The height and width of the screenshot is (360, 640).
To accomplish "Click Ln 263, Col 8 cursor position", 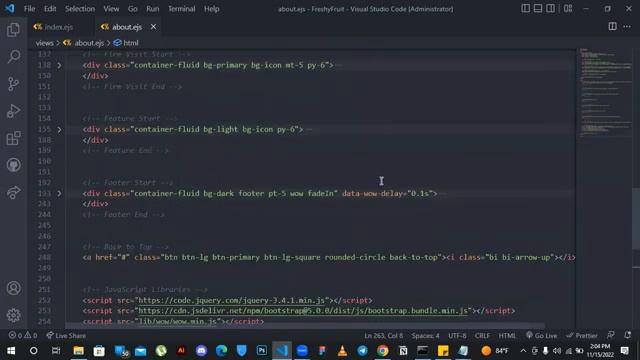I will click(383, 336).
